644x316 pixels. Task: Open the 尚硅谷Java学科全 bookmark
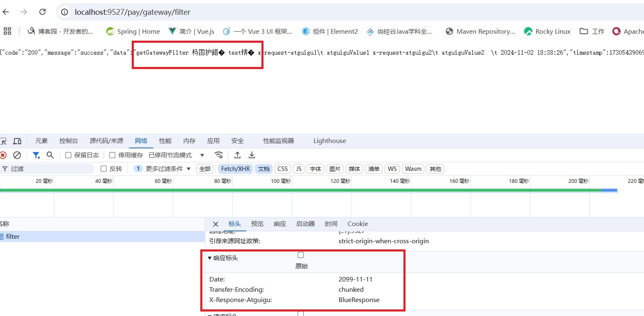pos(399,31)
